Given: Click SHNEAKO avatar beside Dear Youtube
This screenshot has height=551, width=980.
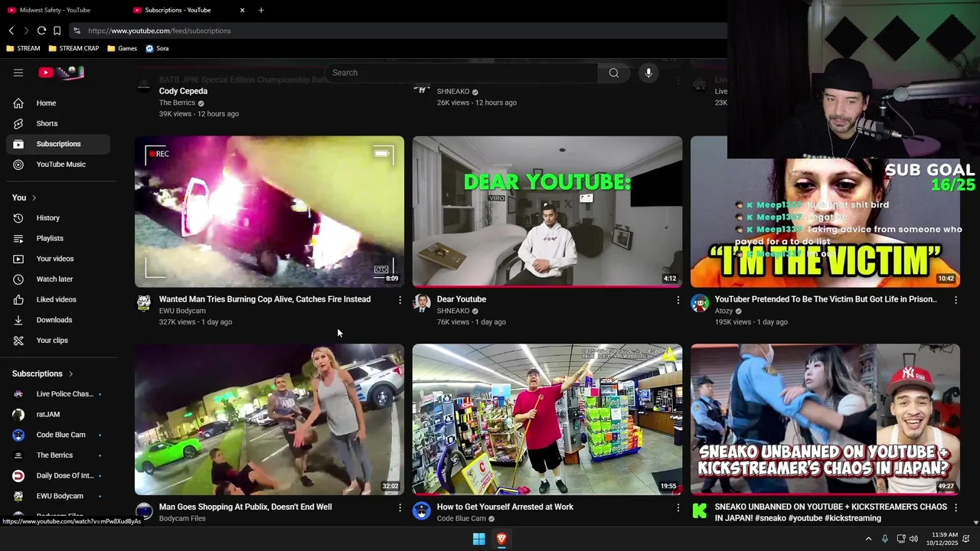Looking at the screenshot, I should pyautogui.click(x=422, y=304).
